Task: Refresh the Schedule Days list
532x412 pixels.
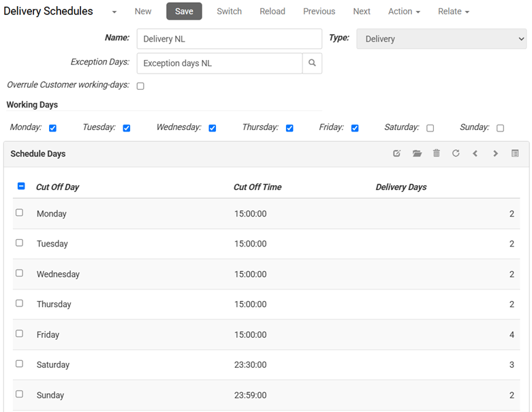Action: point(456,154)
